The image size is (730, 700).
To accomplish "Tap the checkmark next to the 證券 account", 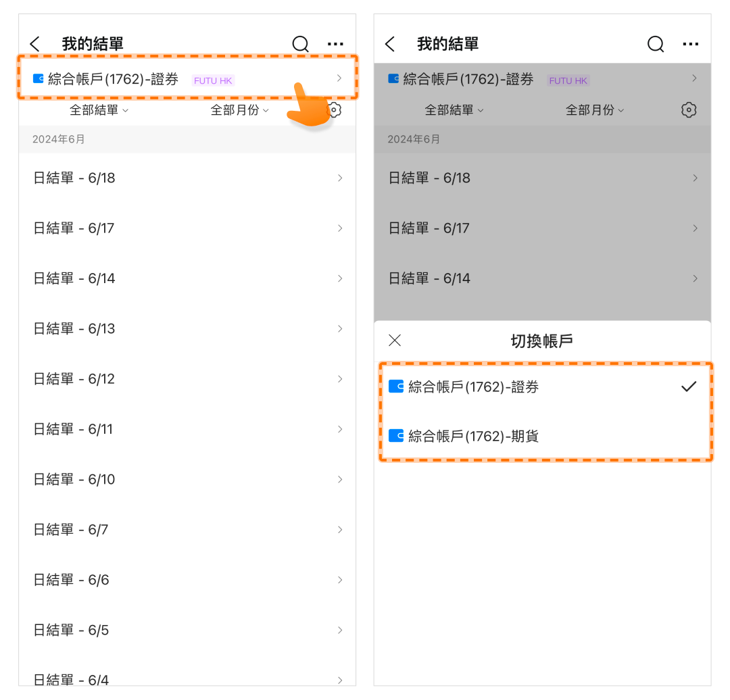I will click(x=688, y=387).
